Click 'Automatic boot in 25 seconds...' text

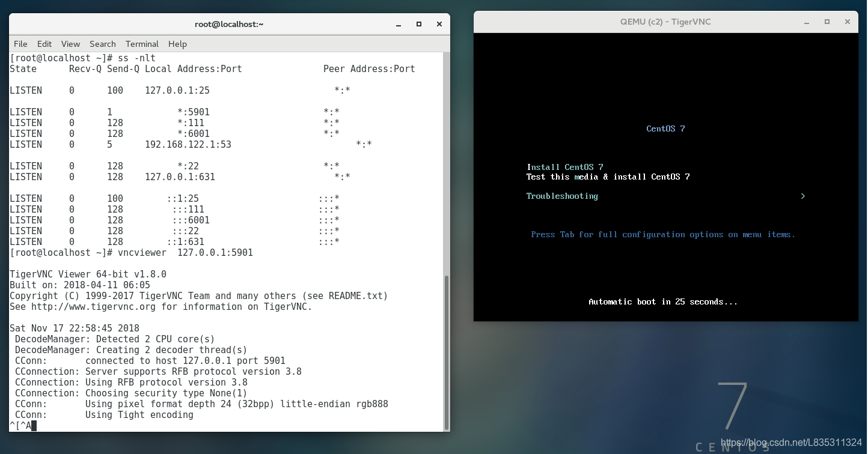(x=663, y=301)
